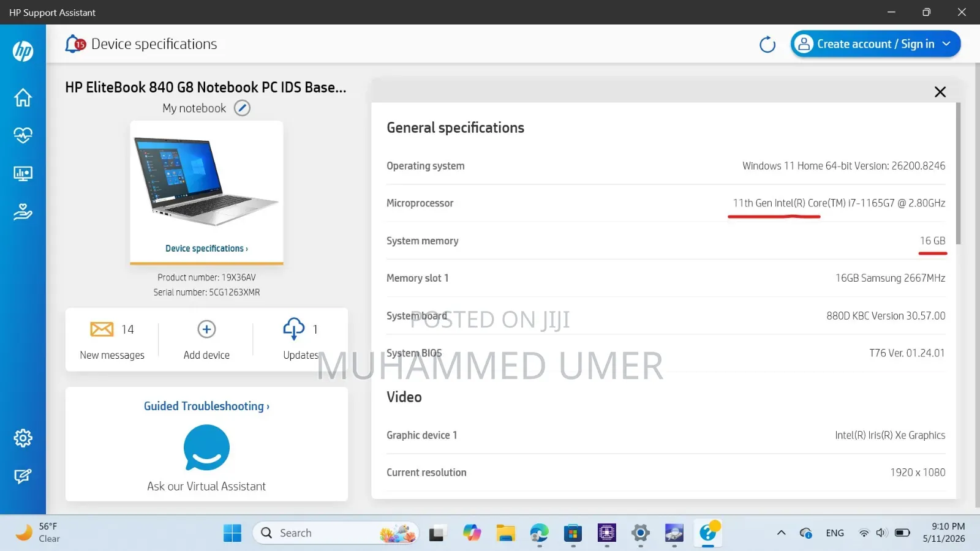The image size is (980, 551).
Task: Open the Windows Start menu
Action: click(x=232, y=533)
